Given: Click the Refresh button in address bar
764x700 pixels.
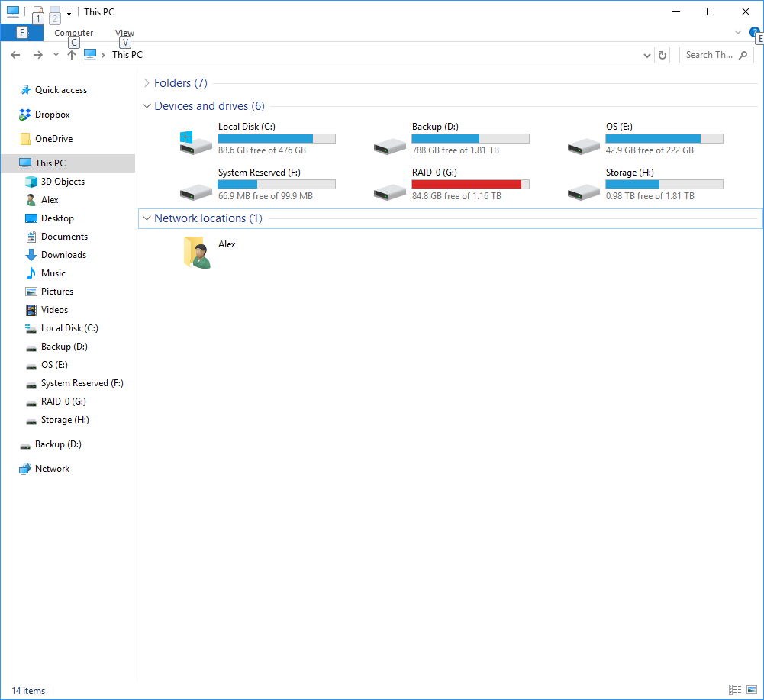Looking at the screenshot, I should pyautogui.click(x=662, y=55).
